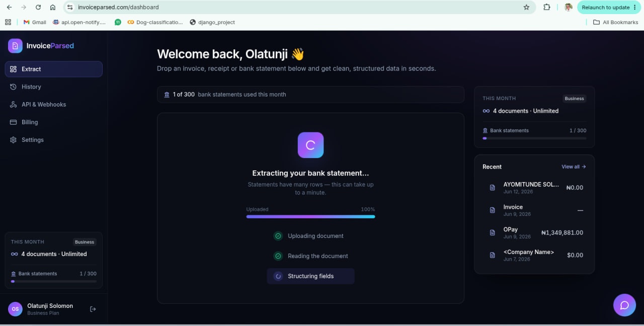The height and width of the screenshot is (326, 644).
Task: Click the OS user avatar
Action: (15, 309)
